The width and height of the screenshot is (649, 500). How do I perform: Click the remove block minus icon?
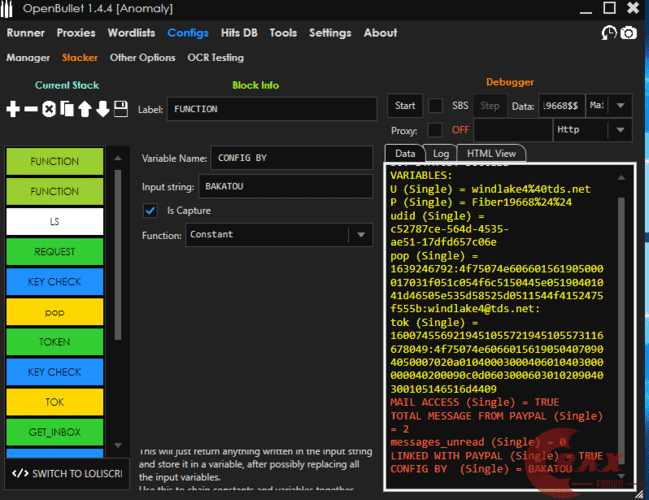tap(31, 108)
